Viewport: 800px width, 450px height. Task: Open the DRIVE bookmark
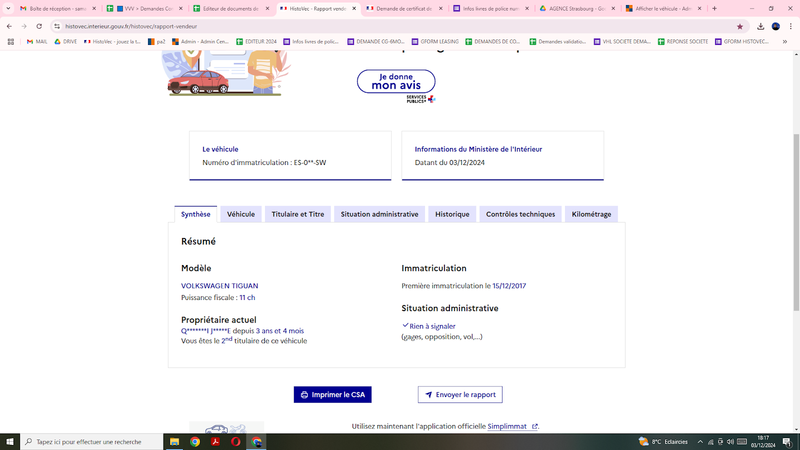[x=65, y=42]
